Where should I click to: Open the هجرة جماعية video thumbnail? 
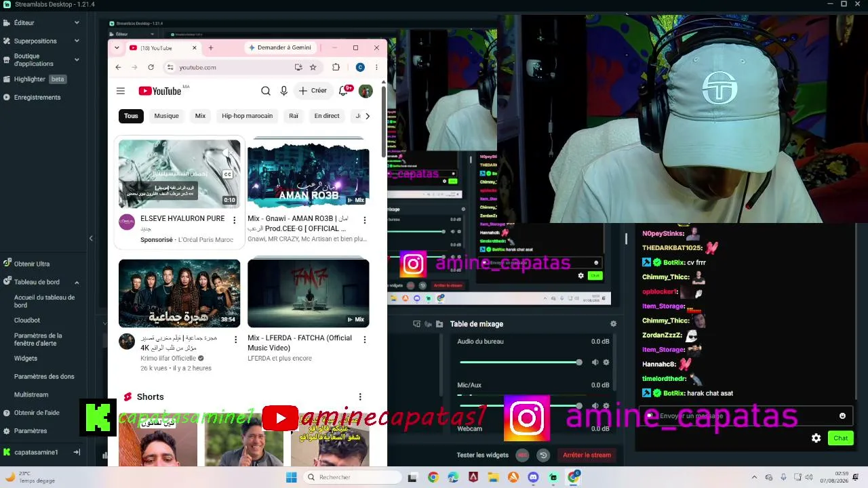179,293
